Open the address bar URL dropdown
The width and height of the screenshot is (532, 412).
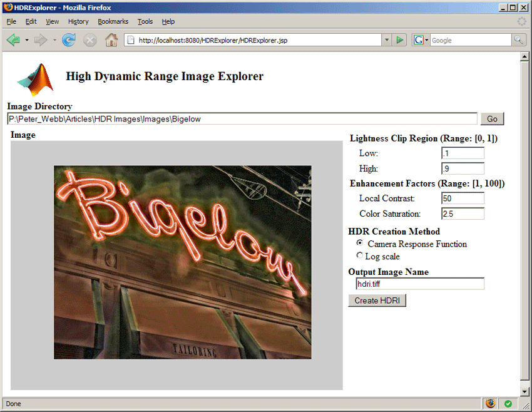tap(386, 39)
